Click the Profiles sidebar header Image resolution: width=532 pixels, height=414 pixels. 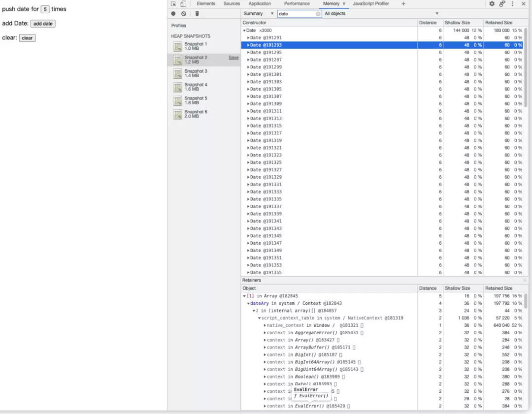[178, 26]
